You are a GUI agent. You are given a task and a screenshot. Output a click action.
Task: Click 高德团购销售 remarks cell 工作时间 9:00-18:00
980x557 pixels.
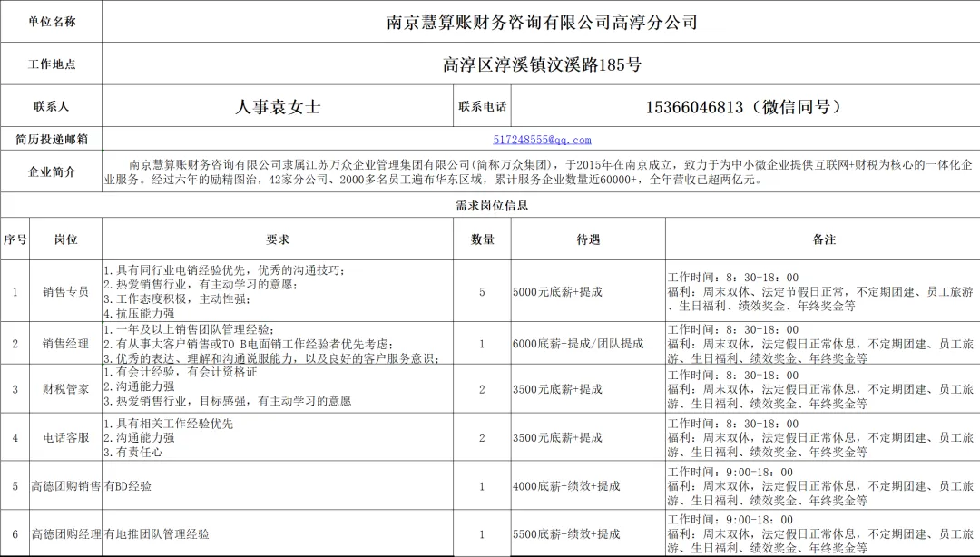(823, 485)
